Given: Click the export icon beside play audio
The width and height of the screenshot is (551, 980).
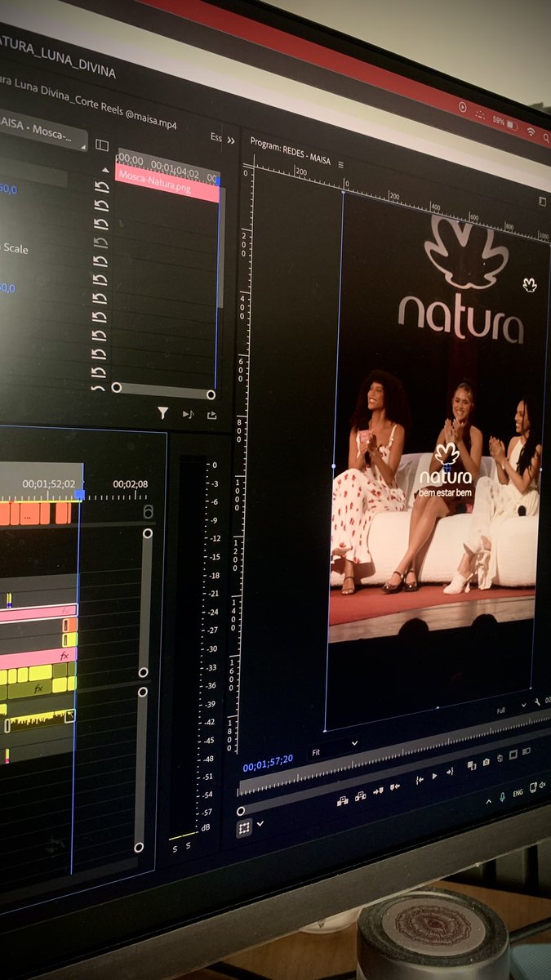Looking at the screenshot, I should [212, 416].
